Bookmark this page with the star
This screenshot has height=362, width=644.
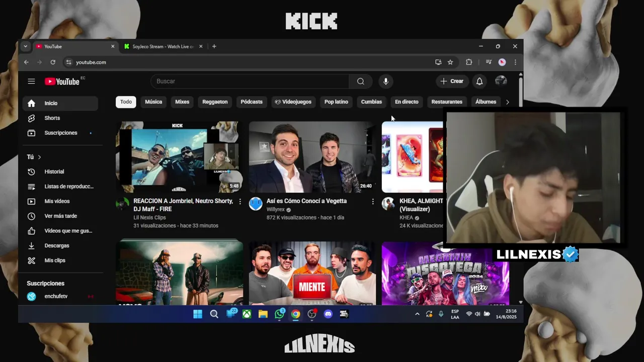450,62
